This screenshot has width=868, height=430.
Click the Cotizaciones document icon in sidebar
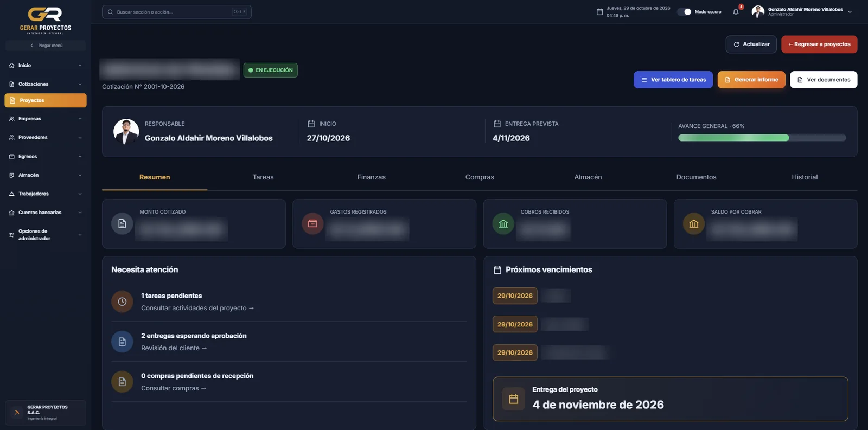(12, 84)
